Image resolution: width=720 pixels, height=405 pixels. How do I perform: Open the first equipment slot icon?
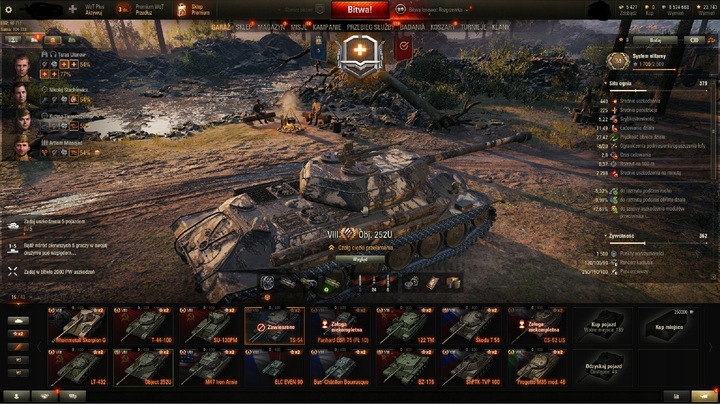click(267, 282)
